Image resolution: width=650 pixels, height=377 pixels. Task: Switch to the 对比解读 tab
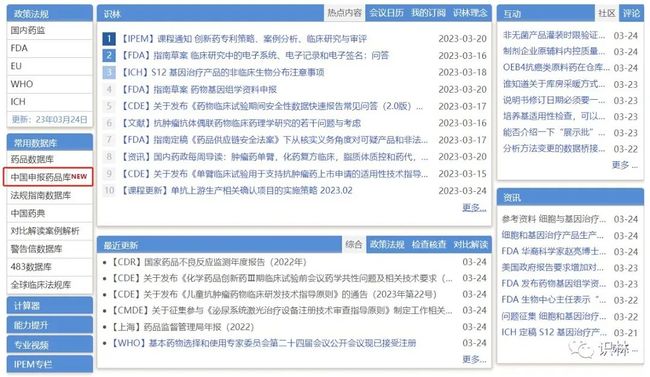click(471, 245)
